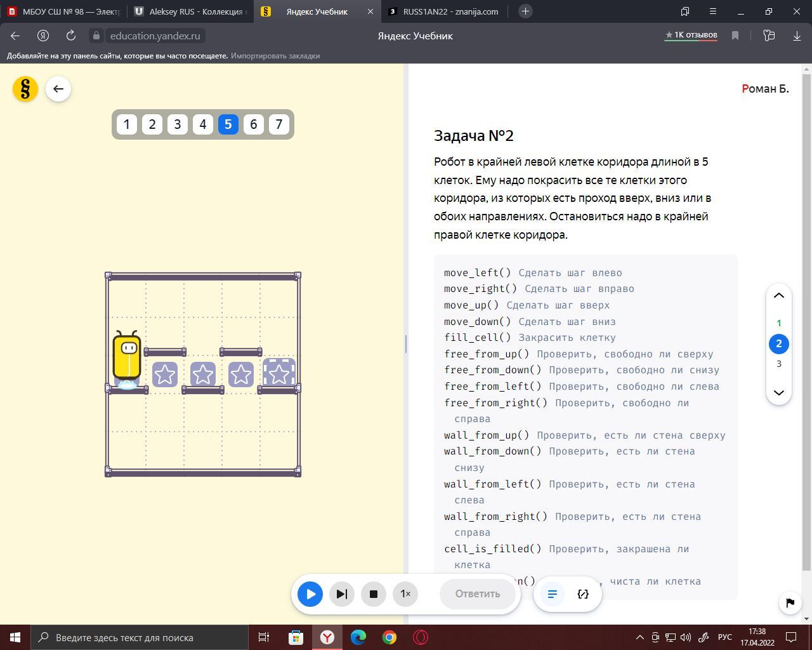Viewport: 812px width, 650px height.
Task: Click the robot on the grid
Action: (127, 359)
